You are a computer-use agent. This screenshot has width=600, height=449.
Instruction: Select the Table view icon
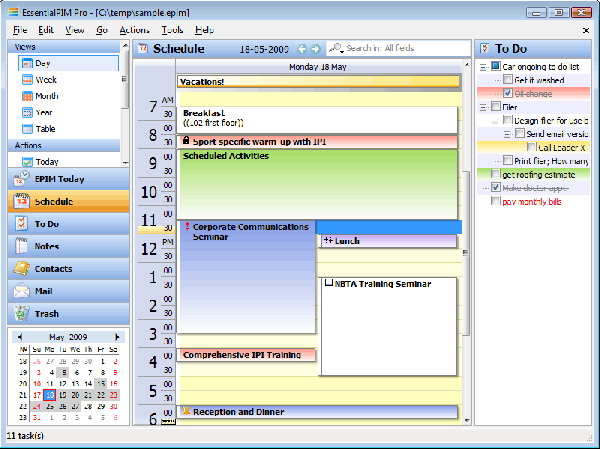(27, 129)
